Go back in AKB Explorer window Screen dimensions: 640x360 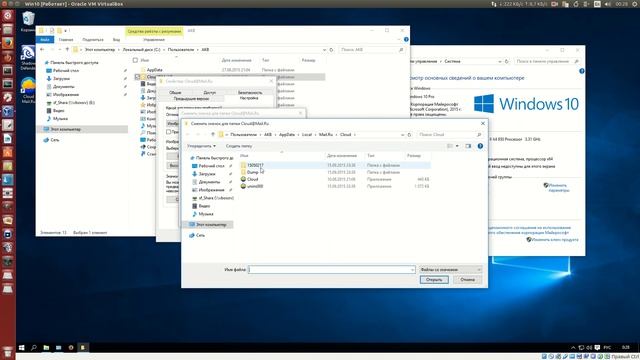coord(42,50)
